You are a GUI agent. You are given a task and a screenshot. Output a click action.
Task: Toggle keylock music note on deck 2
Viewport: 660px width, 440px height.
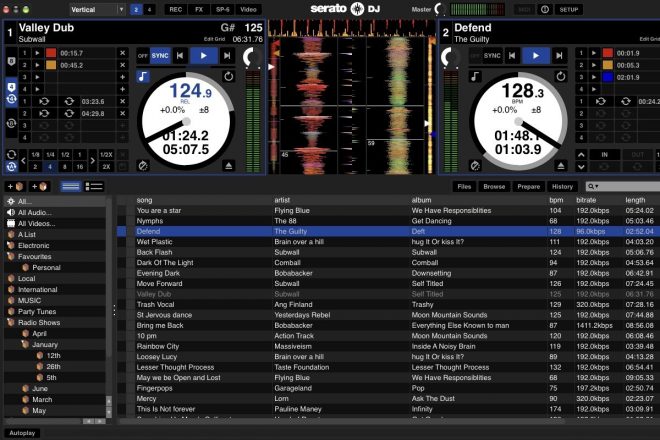(475, 77)
